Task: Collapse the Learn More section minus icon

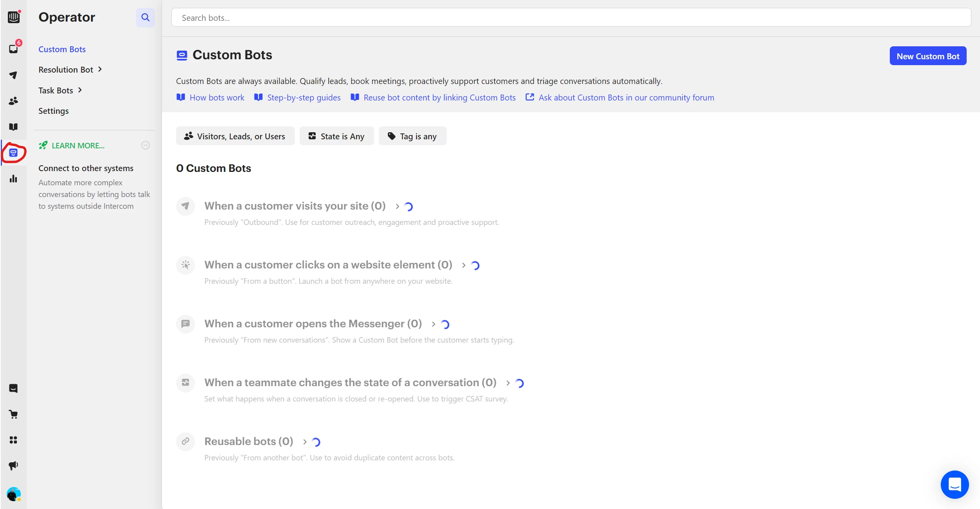Action: 145,145
